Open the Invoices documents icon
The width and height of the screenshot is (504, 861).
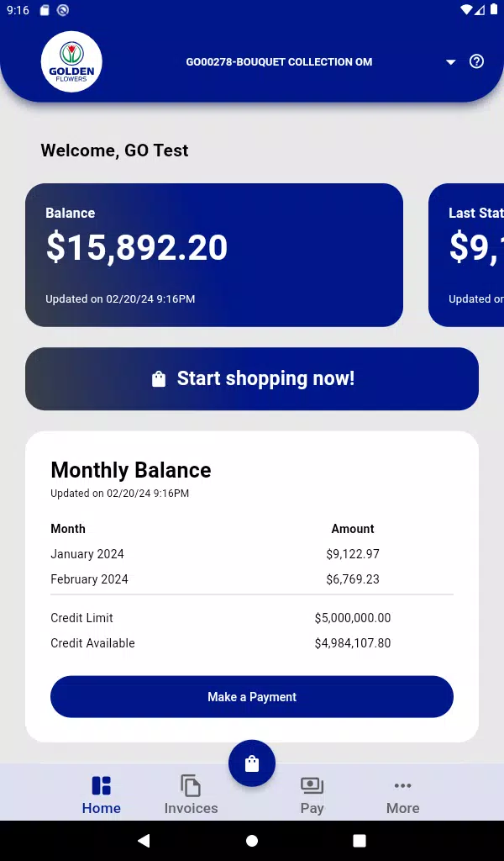191,786
